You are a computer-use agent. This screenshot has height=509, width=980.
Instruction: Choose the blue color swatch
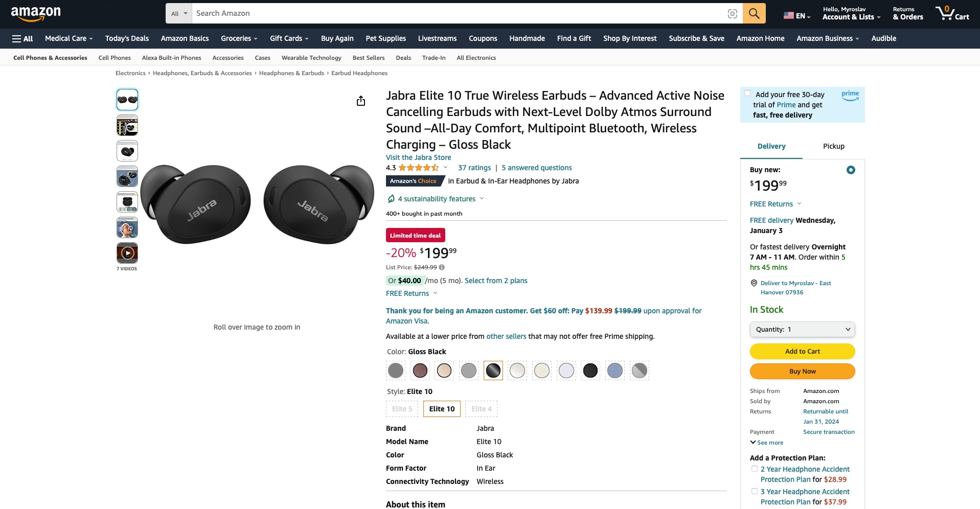point(614,371)
